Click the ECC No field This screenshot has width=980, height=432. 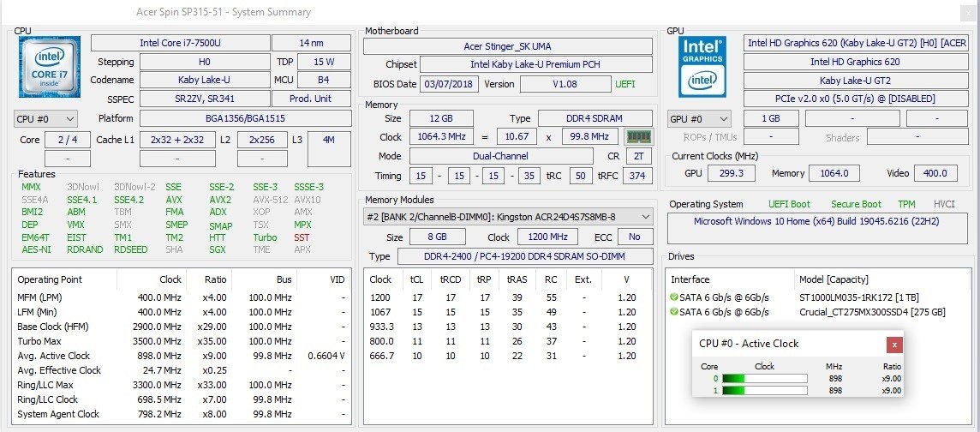click(635, 237)
